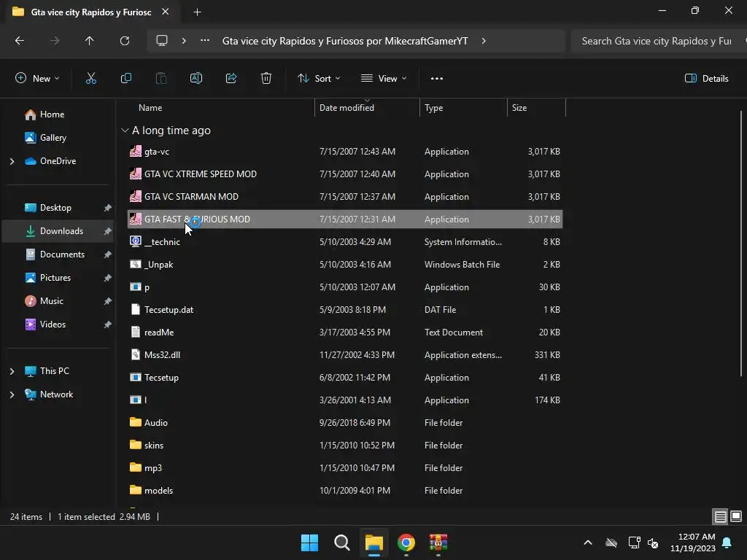
Task: Select the Audio folder
Action: (x=345, y=423)
